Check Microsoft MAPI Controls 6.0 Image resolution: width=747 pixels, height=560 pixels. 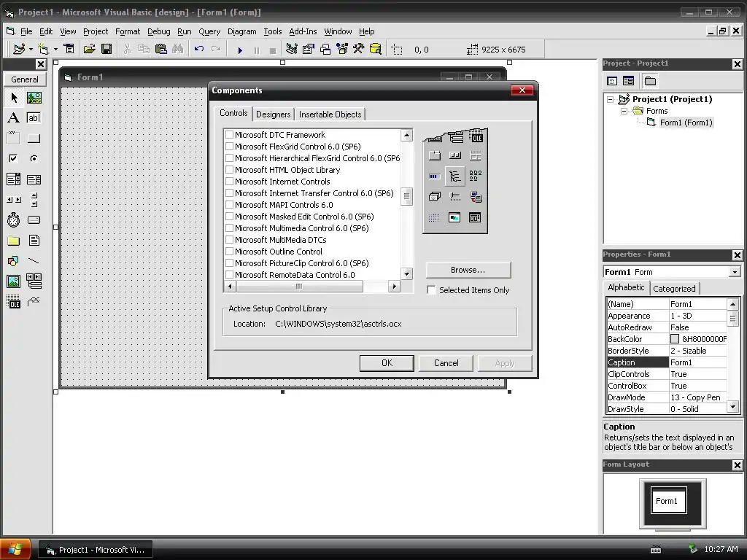click(229, 205)
